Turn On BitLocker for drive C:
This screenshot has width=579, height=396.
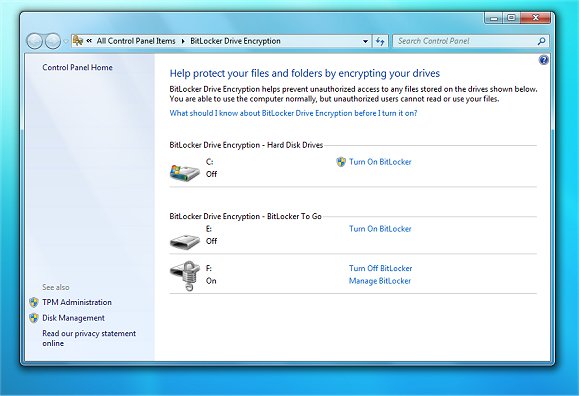click(x=380, y=162)
